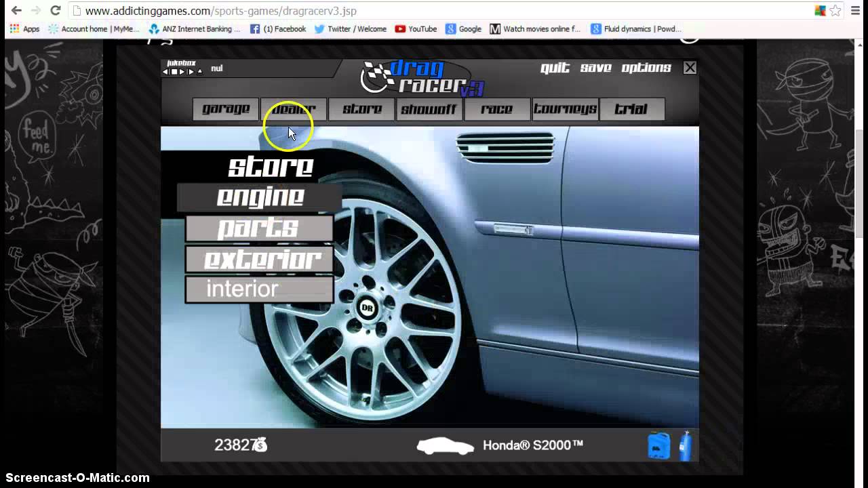The image size is (868, 488).
Task: Click the jukebox eject triangle icon
Action: [x=199, y=72]
